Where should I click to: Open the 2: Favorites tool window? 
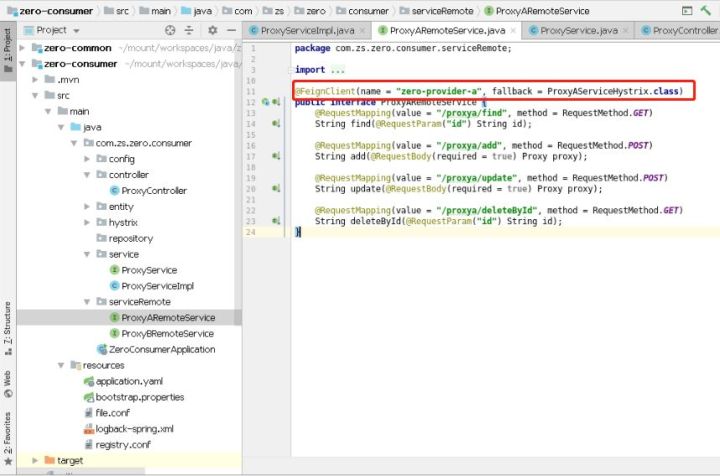[8, 438]
